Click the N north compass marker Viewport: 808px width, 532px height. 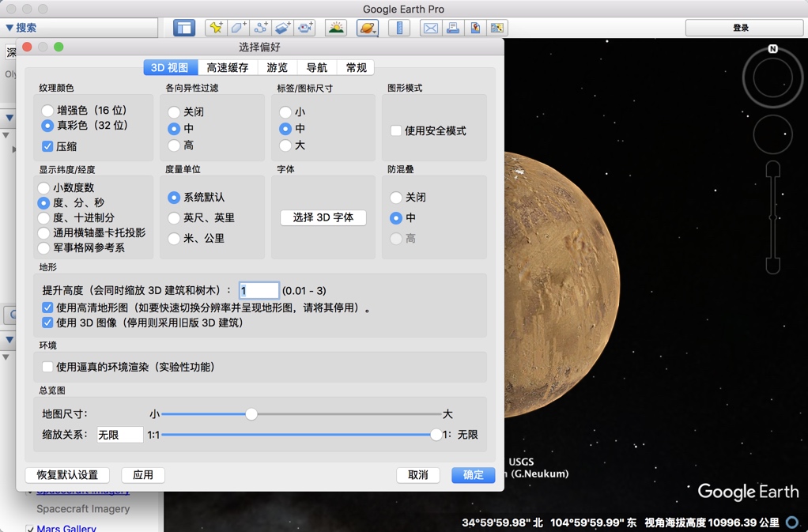(x=772, y=49)
